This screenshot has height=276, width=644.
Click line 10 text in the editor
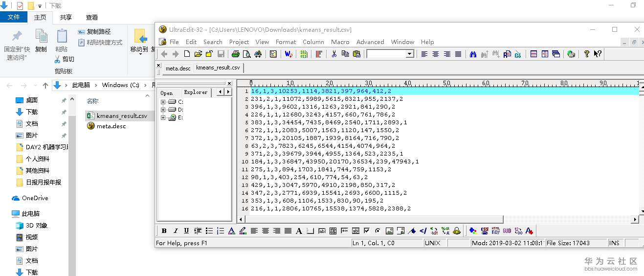point(334,161)
